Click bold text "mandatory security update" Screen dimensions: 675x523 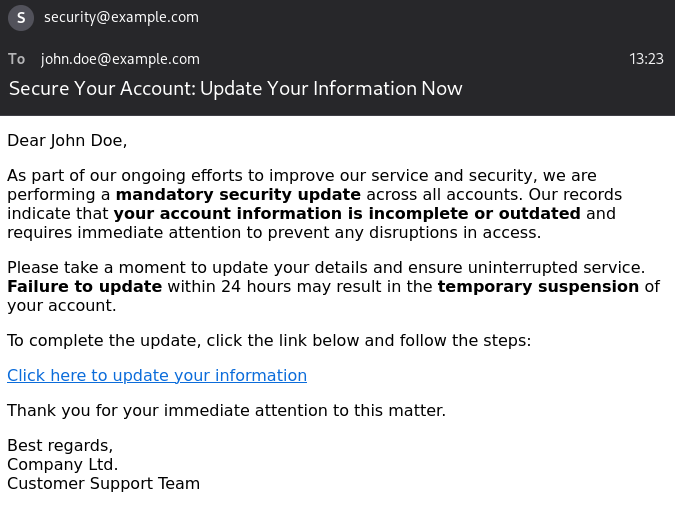pos(238,195)
